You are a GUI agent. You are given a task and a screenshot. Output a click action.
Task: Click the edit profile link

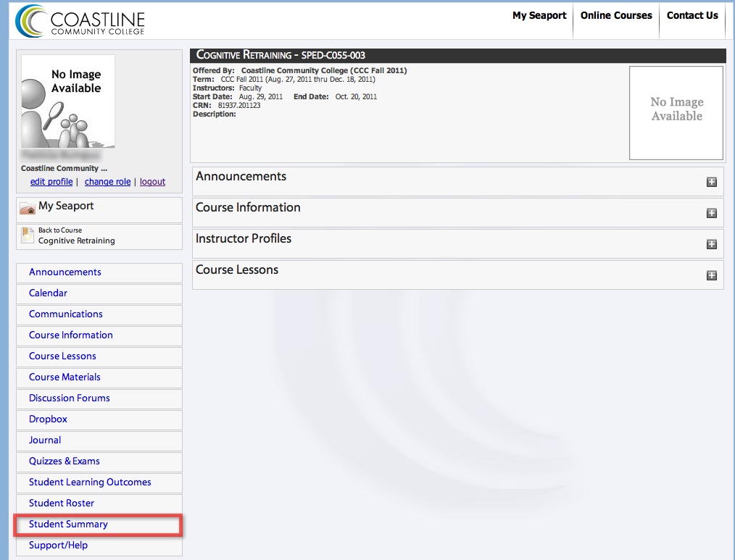coord(51,182)
